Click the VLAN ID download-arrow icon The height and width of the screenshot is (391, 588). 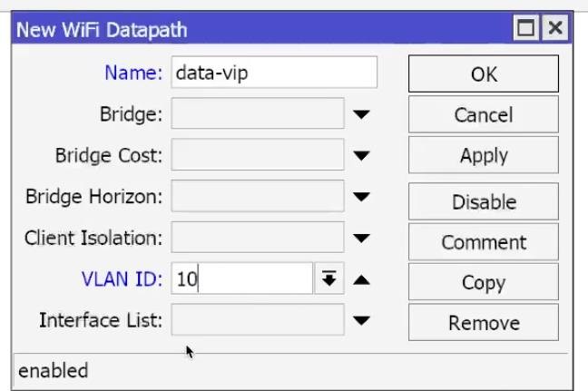click(x=329, y=279)
